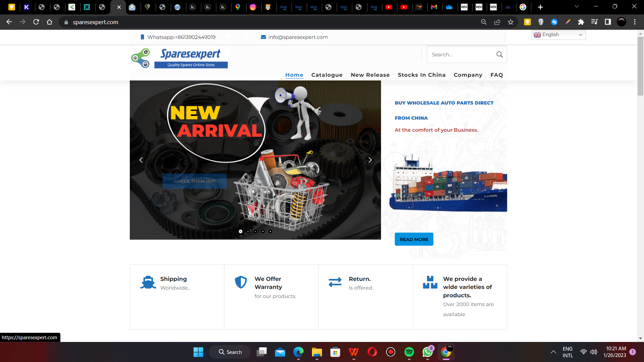Screen dimensions: 644x362
Task: Show hidden system tray icons chevron
Action: click(x=553, y=352)
